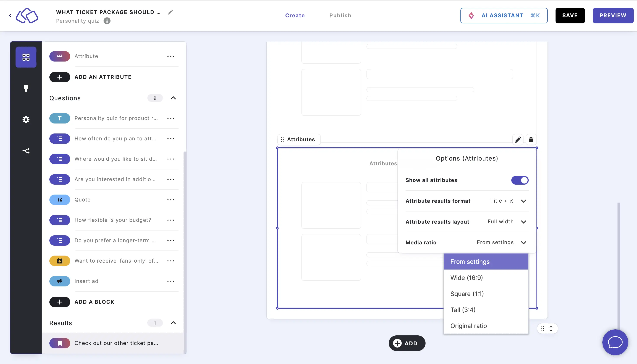Select Original ratio from media ratio menu

point(469,325)
